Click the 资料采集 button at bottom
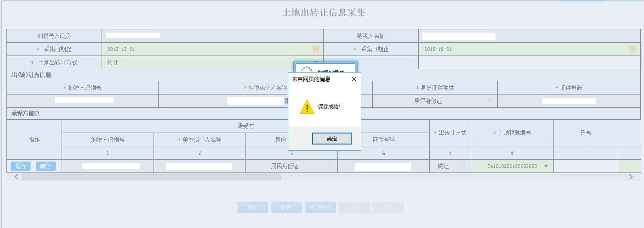Screen dimensions: 644x228 tap(320, 207)
